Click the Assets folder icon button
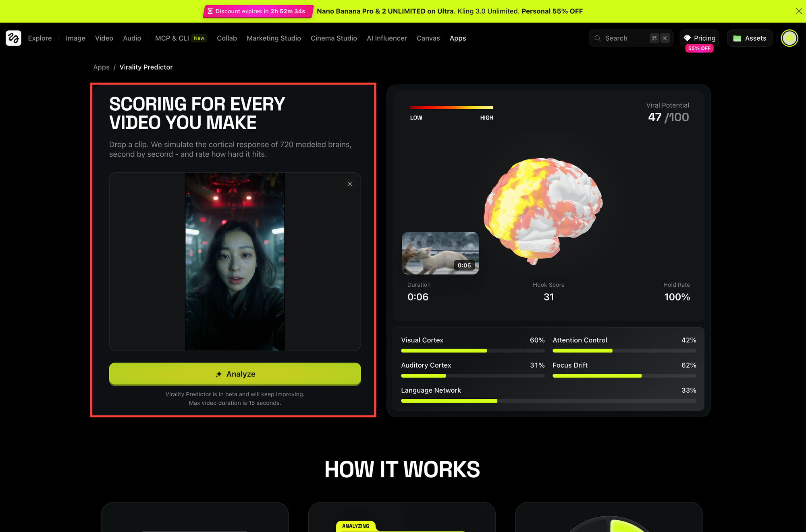 750,38
